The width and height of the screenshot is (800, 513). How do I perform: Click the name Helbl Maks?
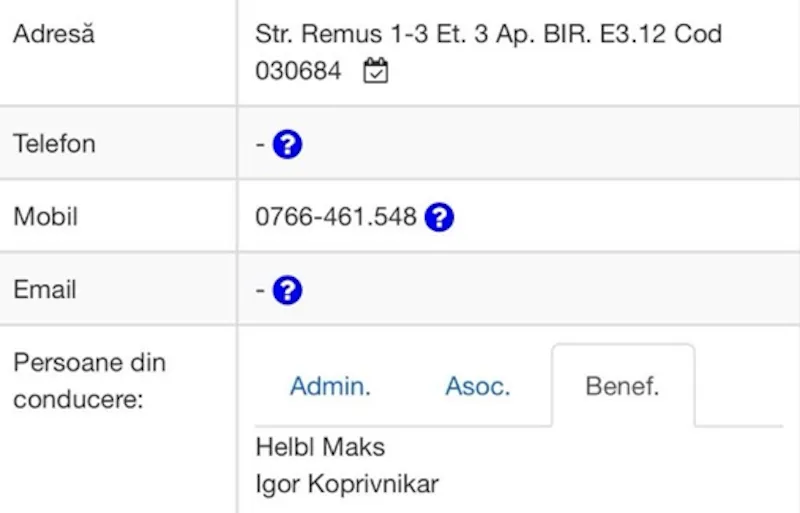[320, 447]
